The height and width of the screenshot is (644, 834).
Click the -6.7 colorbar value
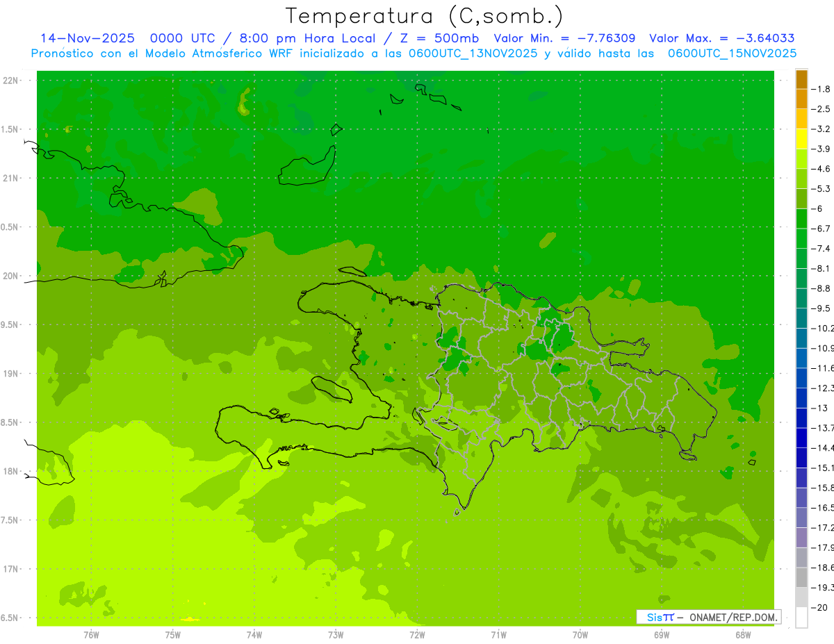821,229
